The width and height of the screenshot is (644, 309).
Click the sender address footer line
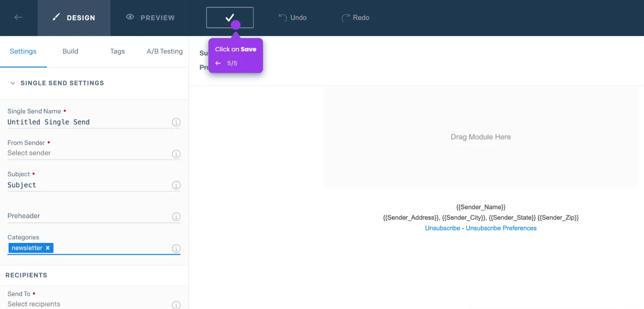click(480, 218)
